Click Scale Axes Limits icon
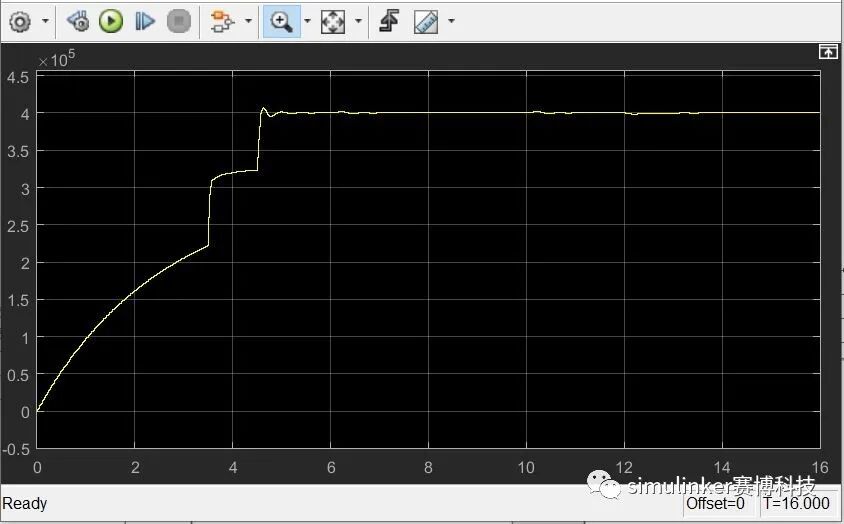This screenshot has height=524, width=844. click(333, 22)
